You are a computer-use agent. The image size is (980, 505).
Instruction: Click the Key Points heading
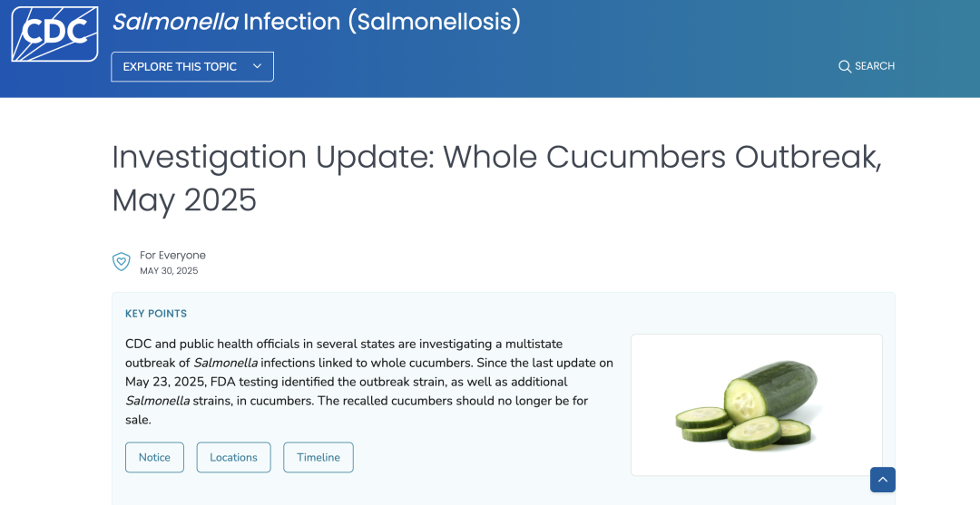point(156,314)
